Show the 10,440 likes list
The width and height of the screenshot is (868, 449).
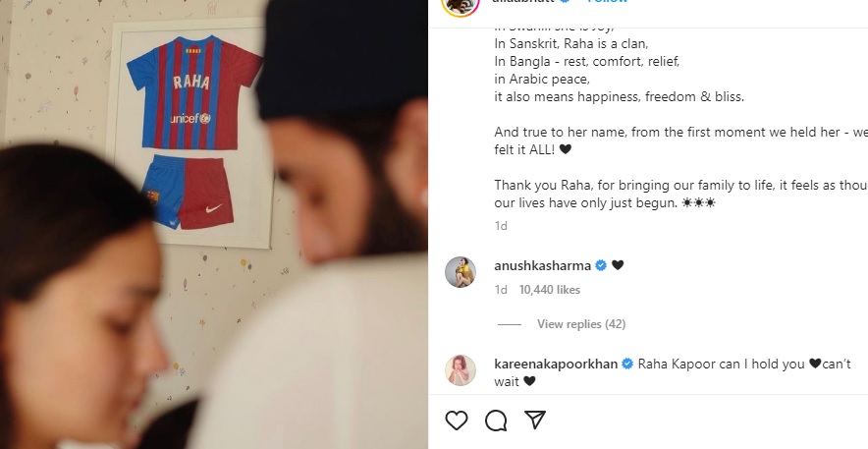[x=550, y=290]
